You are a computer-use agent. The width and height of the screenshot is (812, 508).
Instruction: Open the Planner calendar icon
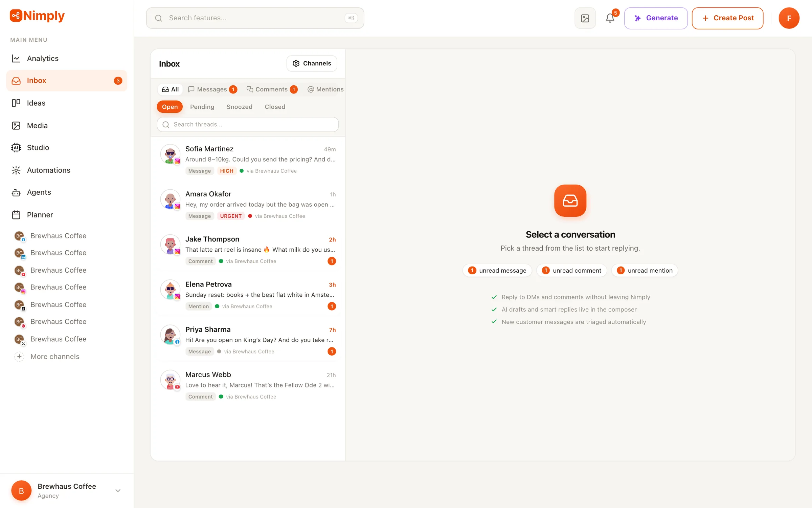[x=16, y=215]
